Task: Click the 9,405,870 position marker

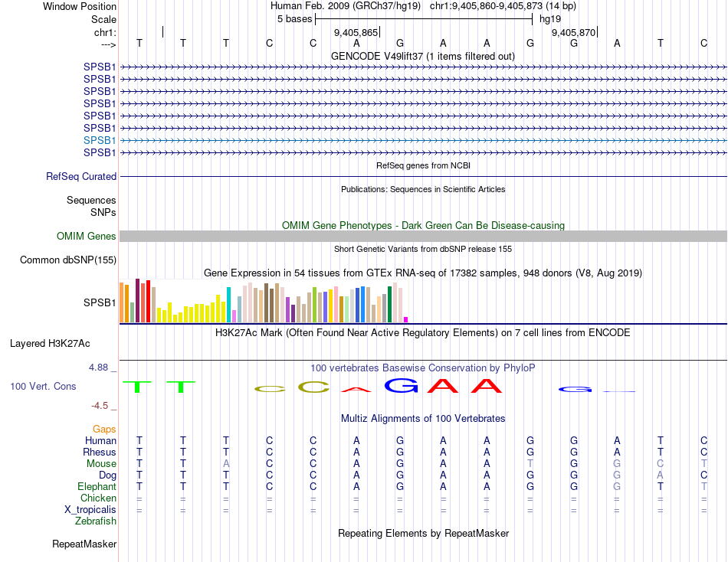Action: pos(573,32)
